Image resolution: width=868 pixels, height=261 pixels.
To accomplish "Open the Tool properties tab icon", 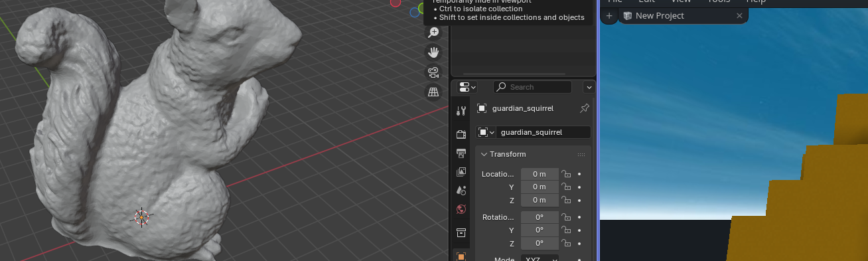I will tap(461, 110).
